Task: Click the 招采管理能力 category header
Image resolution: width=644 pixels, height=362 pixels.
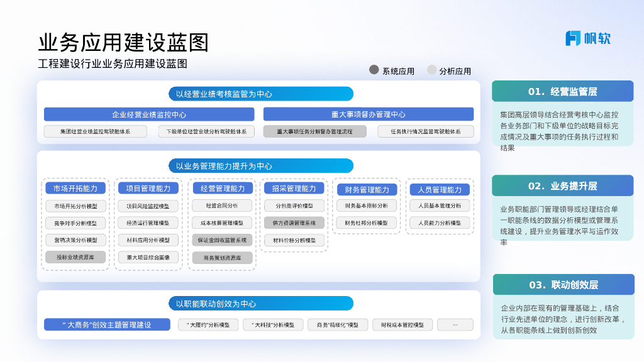Action: pos(294,188)
